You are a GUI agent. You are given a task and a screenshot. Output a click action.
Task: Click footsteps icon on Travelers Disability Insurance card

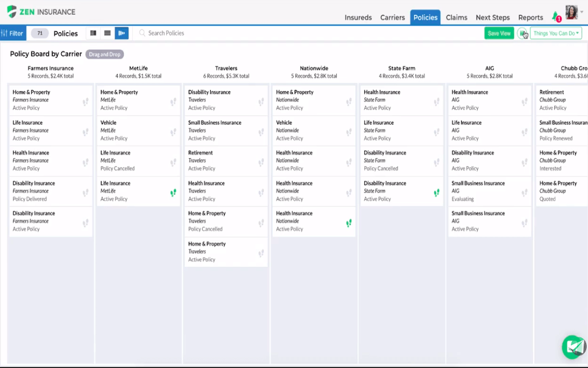tap(261, 102)
